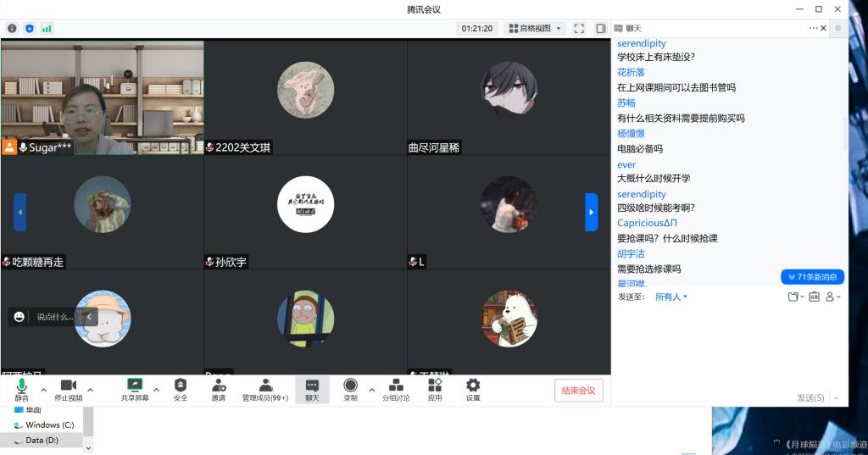Enter full screen mode icon
Viewport: 868px width, 455px height.
click(x=579, y=28)
